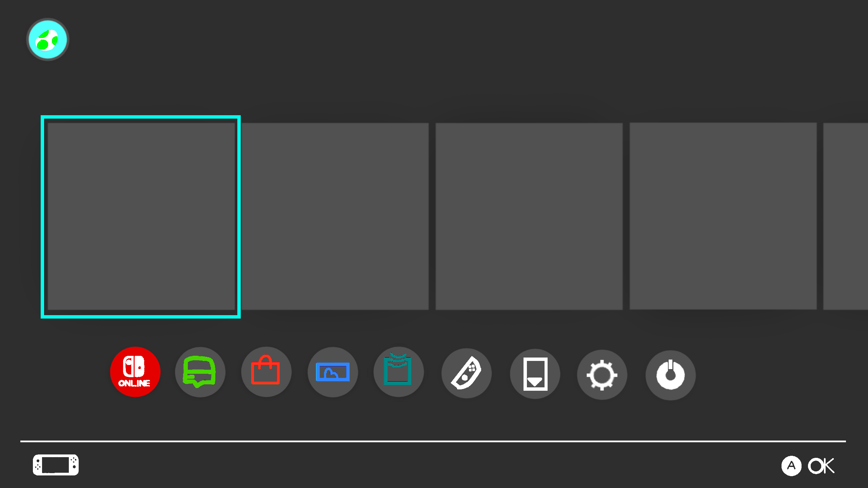Click the OK label in footer
Screen dimensions: 868x488
(821, 466)
